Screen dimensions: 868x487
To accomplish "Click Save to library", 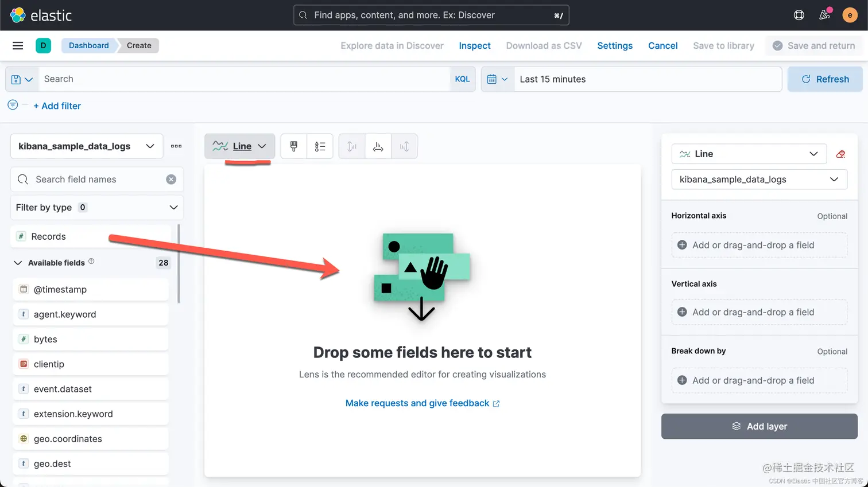I will click(x=723, y=45).
